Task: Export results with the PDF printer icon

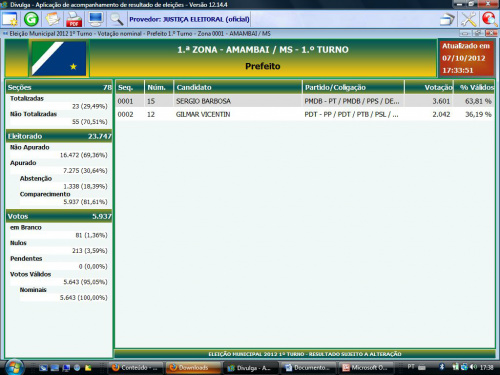Action: coord(74,19)
